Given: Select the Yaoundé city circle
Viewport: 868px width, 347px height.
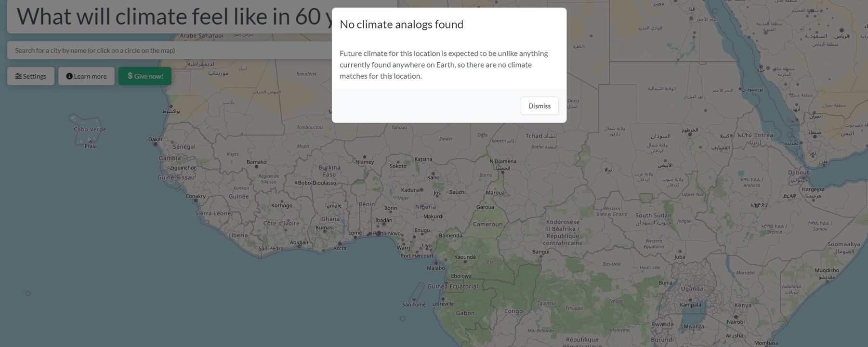Looking at the screenshot, I should point(465,262).
